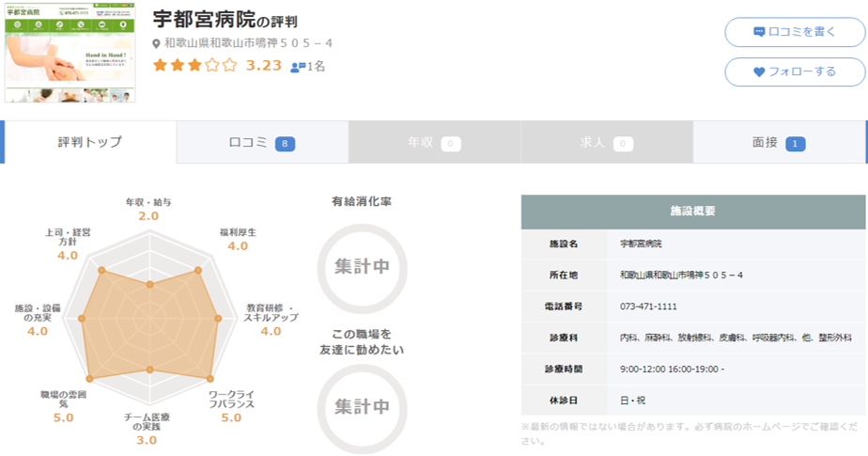
Task: Click the 教育研修・スキルアップ 4.0 label
Action: (x=271, y=321)
